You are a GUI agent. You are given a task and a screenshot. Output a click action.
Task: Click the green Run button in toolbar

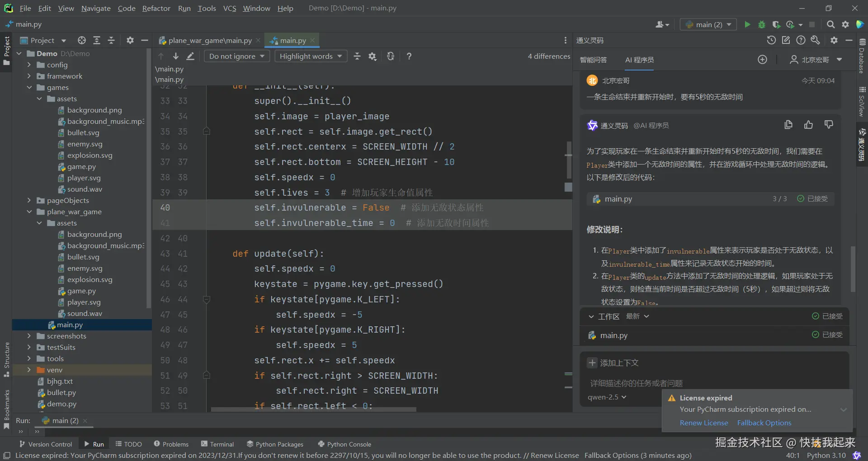click(x=747, y=24)
